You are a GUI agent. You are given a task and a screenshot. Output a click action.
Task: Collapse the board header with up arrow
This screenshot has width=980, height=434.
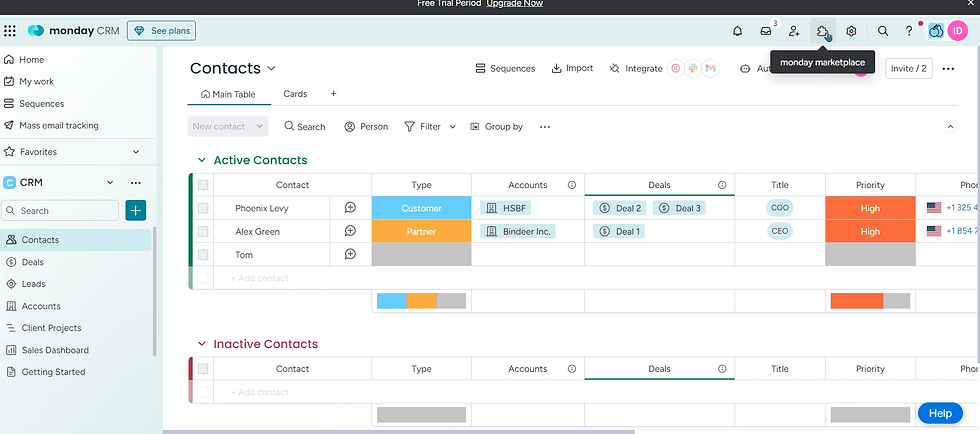click(x=950, y=126)
